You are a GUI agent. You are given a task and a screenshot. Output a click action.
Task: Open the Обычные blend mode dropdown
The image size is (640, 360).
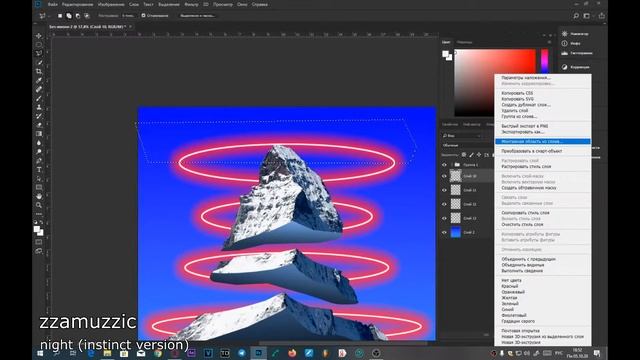click(466, 145)
